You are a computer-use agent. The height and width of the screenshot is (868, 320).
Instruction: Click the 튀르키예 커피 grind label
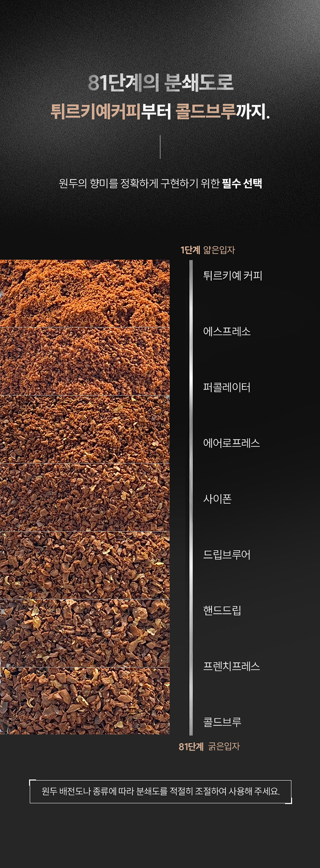(232, 276)
